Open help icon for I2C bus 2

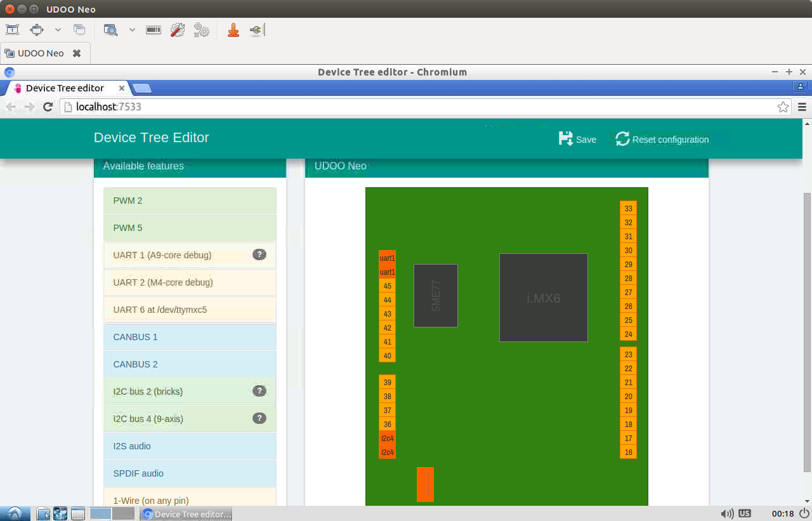pos(259,391)
